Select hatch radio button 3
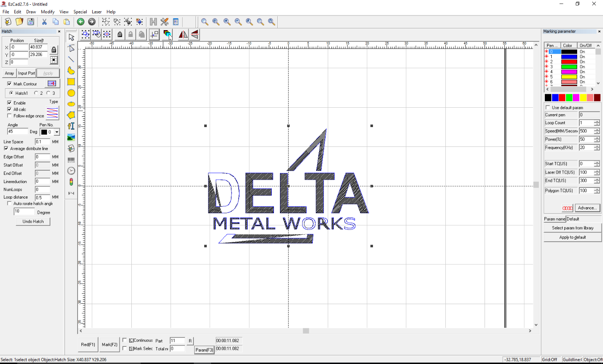The height and width of the screenshot is (364, 603). pyautogui.click(x=48, y=93)
